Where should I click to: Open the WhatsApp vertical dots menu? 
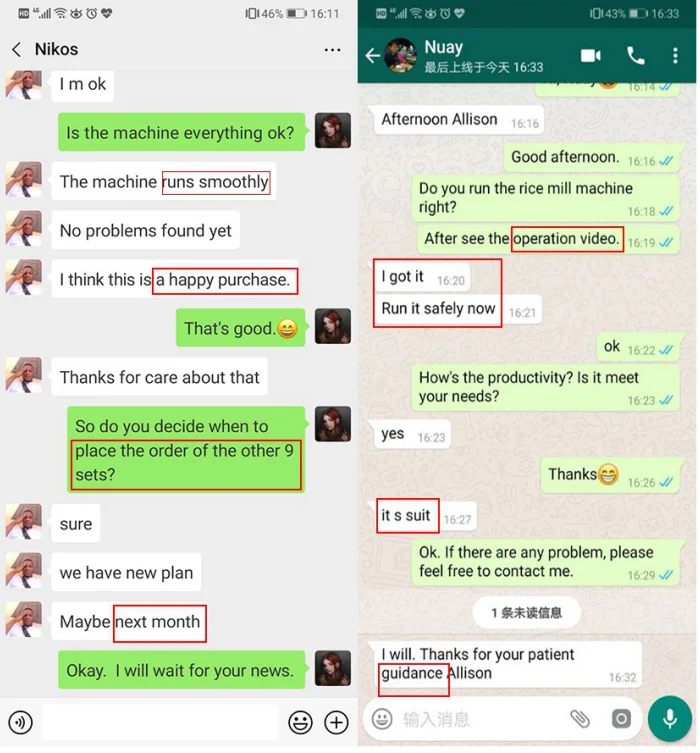[675, 56]
